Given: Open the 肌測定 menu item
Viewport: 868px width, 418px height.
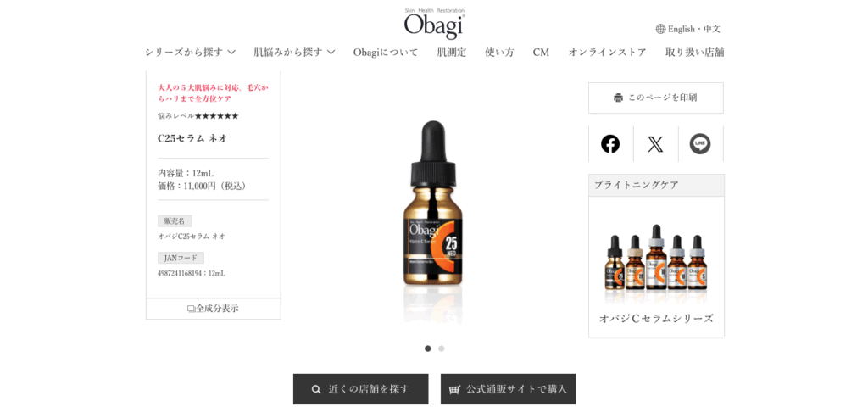Looking at the screenshot, I should [452, 52].
